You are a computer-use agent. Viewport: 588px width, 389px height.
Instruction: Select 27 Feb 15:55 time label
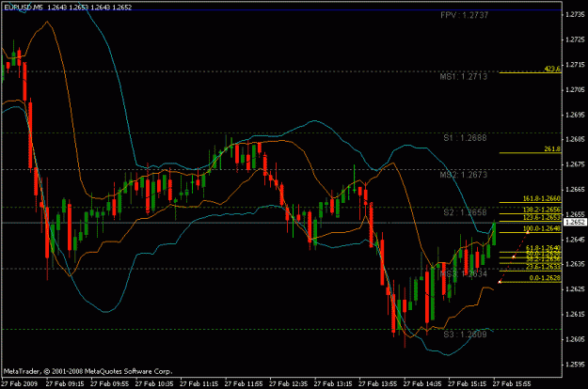(512, 383)
